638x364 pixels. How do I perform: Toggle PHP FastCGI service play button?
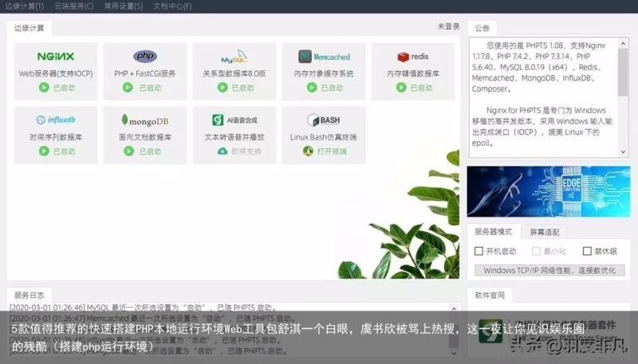pos(128,88)
